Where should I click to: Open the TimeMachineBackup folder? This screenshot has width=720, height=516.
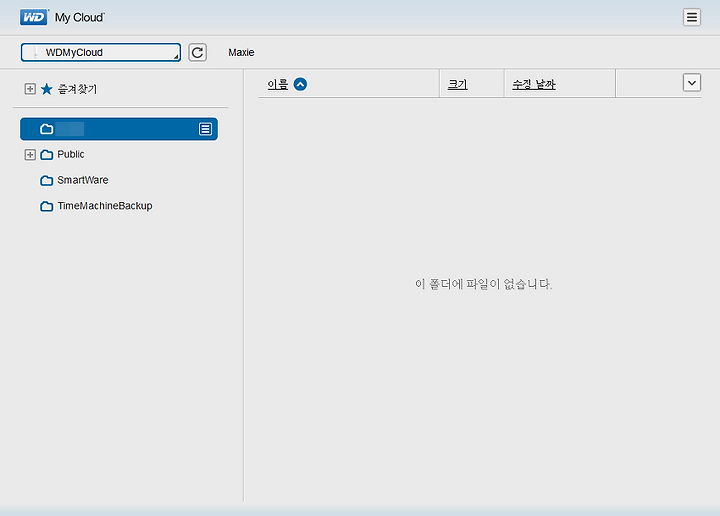click(105, 206)
